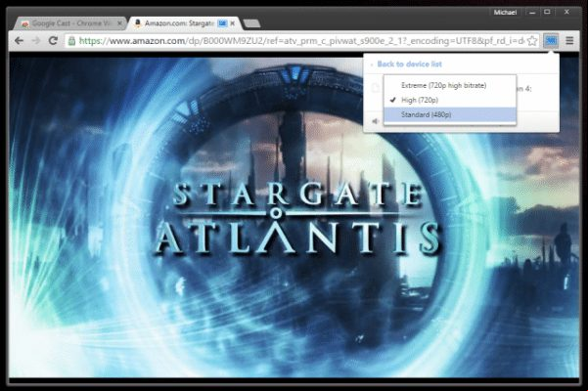Click the green padlock security icon
Screen dimensions: 588x391
click(x=71, y=41)
